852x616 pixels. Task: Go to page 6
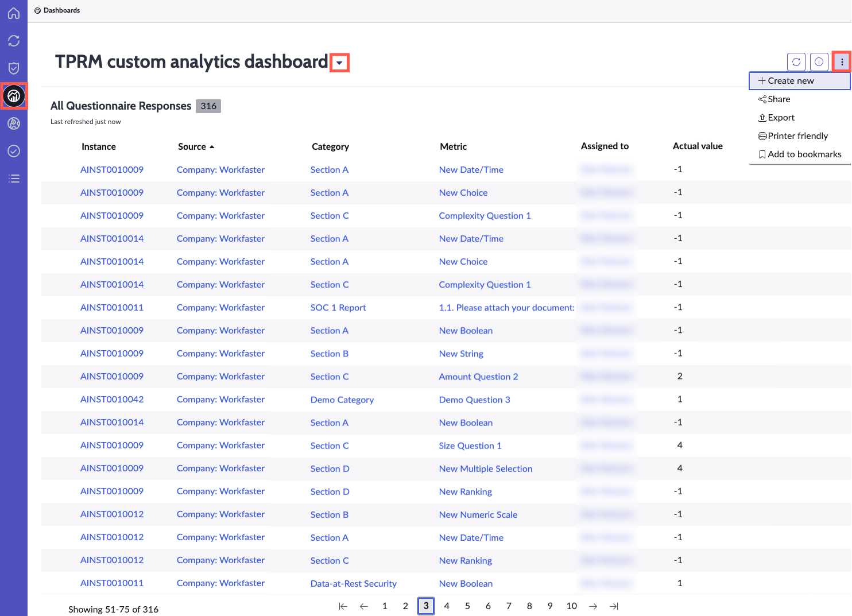[x=488, y=606]
